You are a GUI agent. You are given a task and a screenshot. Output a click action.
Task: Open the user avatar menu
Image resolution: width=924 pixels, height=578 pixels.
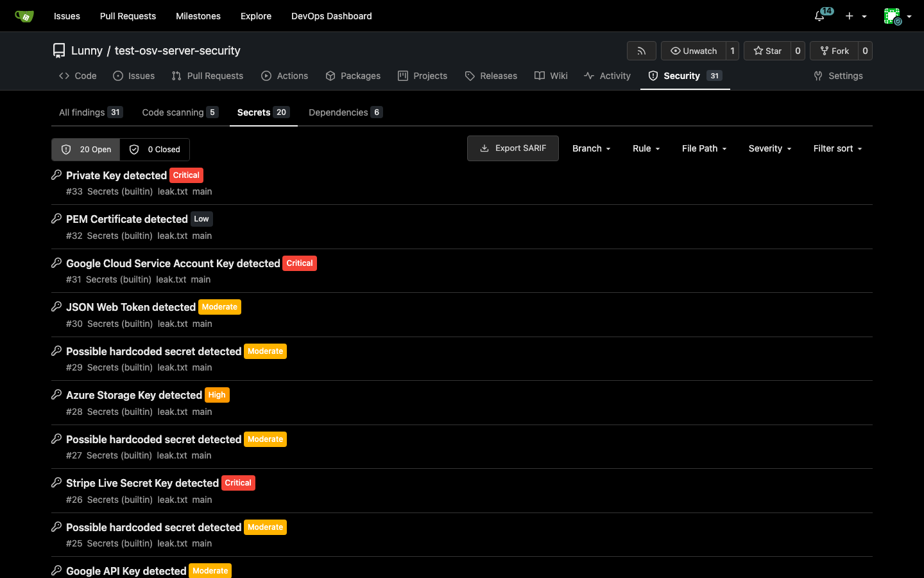(897, 16)
